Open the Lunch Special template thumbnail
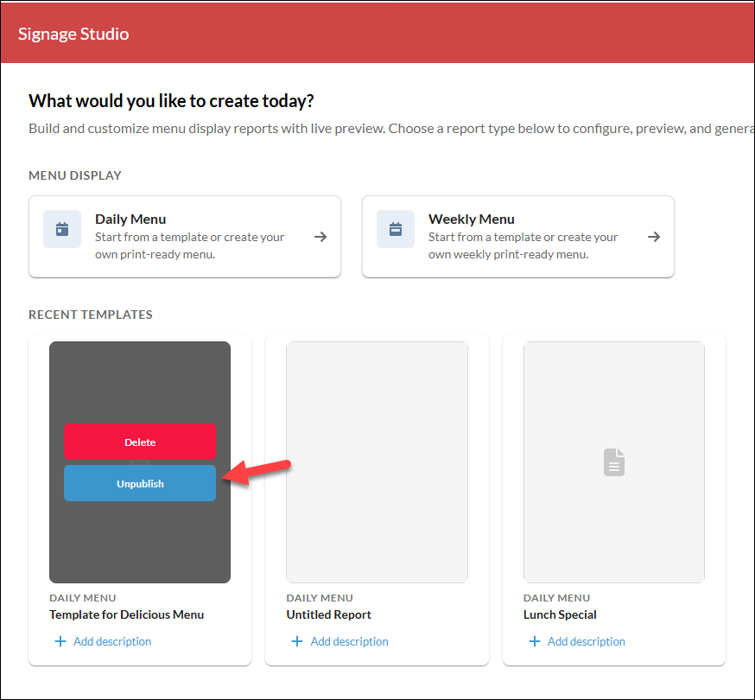Viewport: 755px width, 700px height. point(614,462)
